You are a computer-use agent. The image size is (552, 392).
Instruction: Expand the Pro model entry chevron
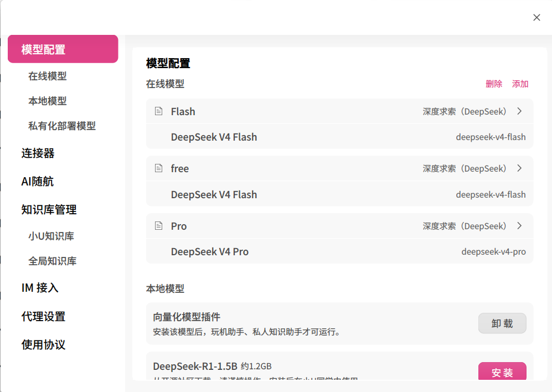coord(519,226)
